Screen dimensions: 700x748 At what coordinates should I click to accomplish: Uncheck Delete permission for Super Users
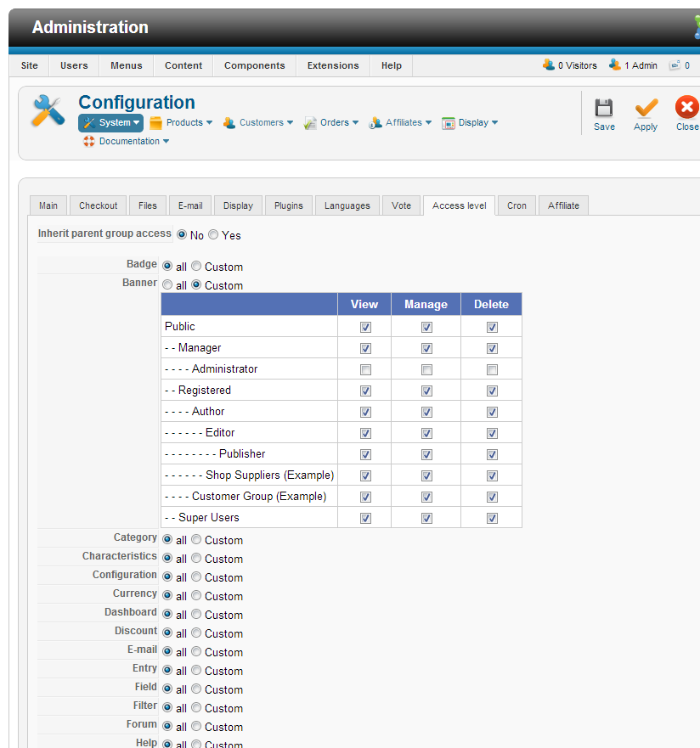pos(492,519)
